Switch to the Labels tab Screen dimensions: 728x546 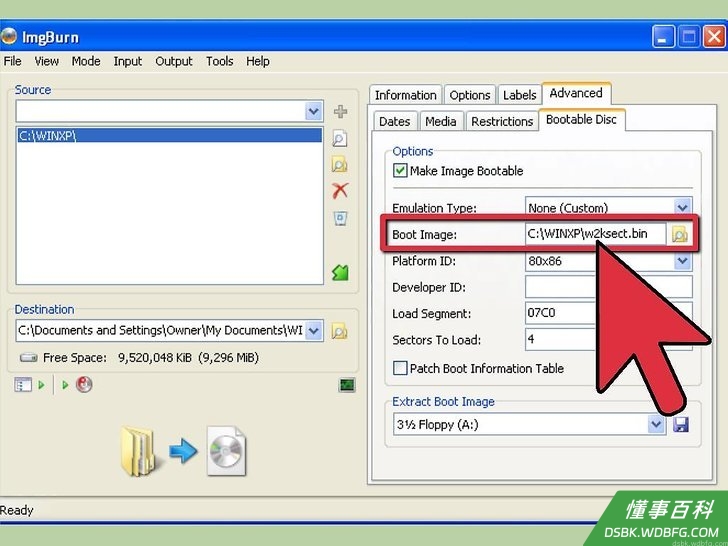520,95
